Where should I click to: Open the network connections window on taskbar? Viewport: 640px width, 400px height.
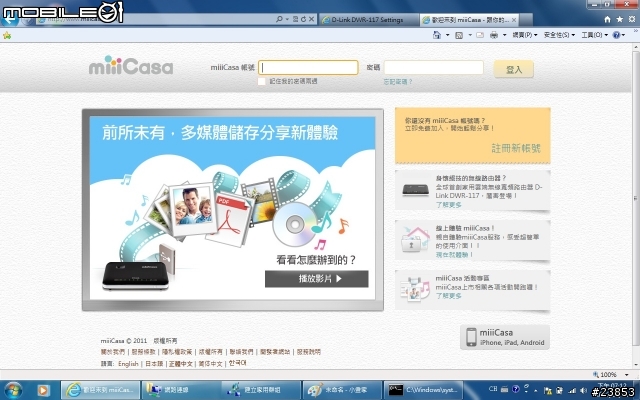pyautogui.click(x=181, y=390)
